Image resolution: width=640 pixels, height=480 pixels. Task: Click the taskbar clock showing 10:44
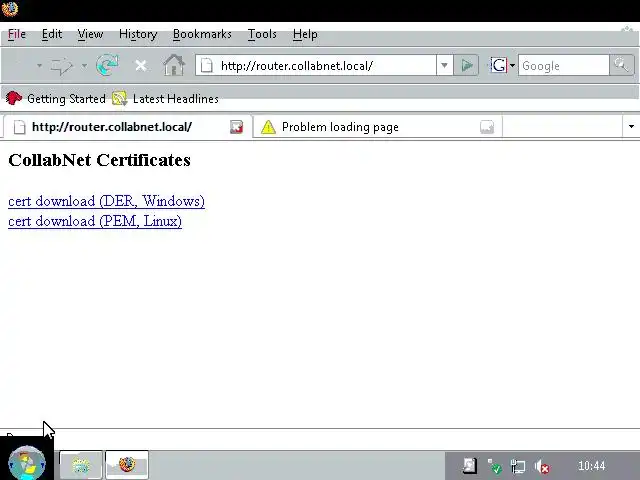point(591,466)
